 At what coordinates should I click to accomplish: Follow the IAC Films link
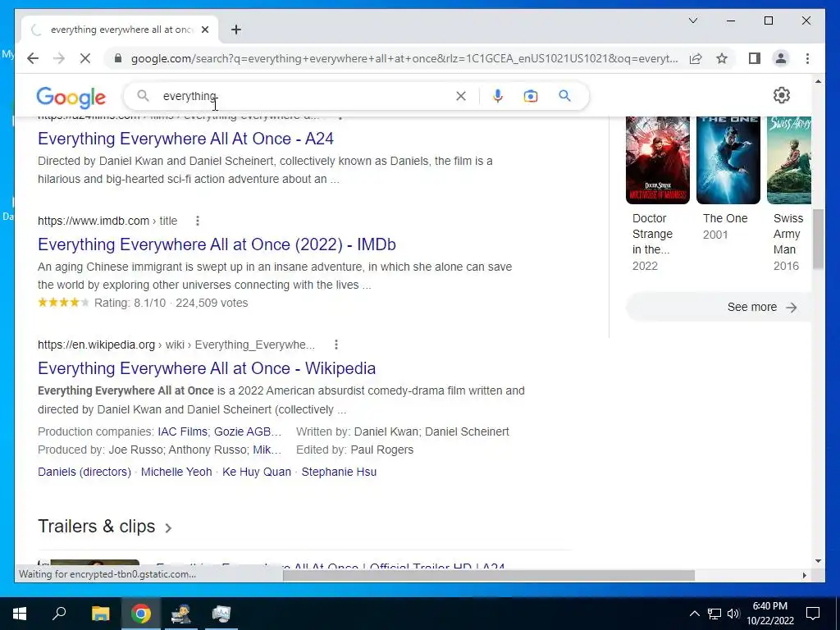182,431
